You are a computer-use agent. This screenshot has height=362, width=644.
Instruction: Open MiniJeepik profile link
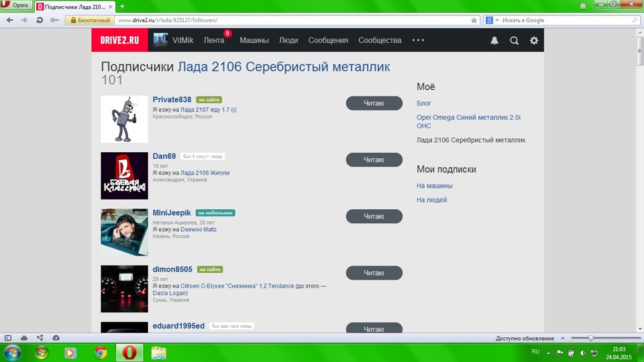point(172,213)
